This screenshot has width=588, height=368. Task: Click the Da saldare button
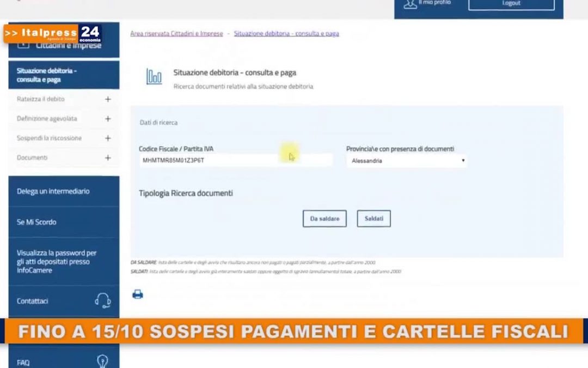coord(324,219)
